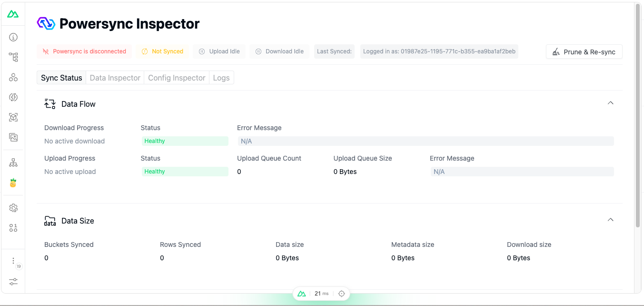Open the three-dots more tabs menu
644x306 pixels.
point(13,261)
